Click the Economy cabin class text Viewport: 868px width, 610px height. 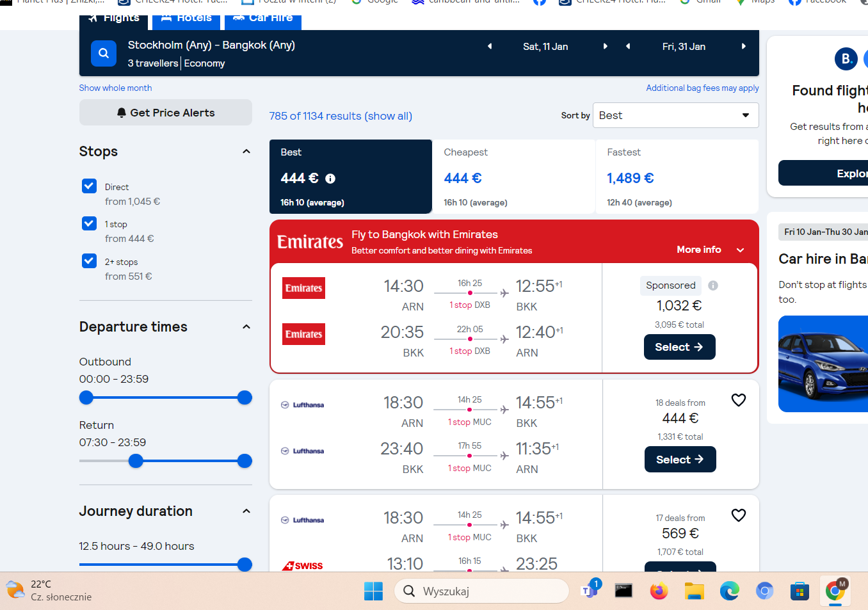(x=204, y=63)
